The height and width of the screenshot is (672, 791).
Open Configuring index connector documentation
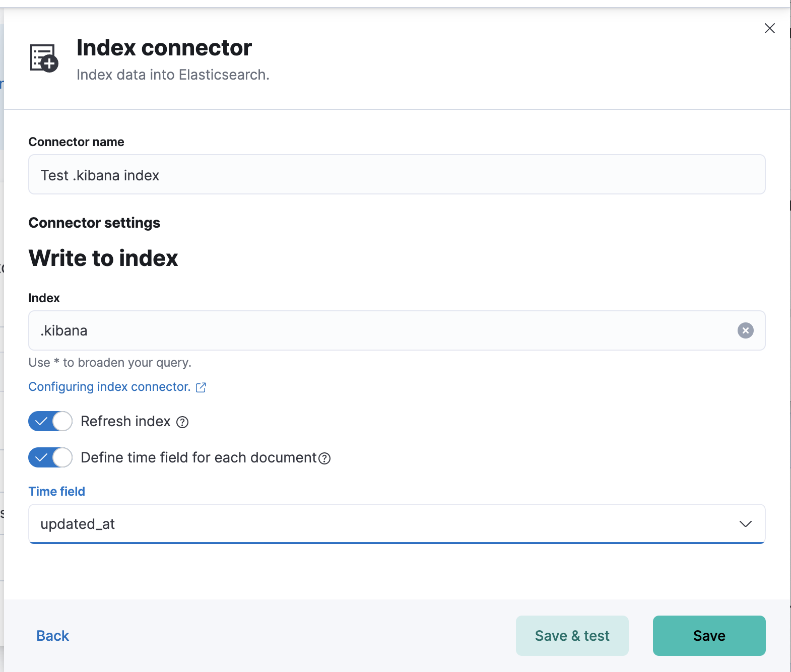click(x=109, y=387)
